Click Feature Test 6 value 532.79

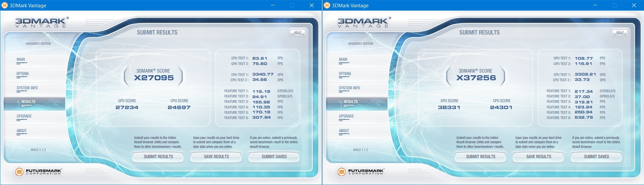click(x=584, y=118)
